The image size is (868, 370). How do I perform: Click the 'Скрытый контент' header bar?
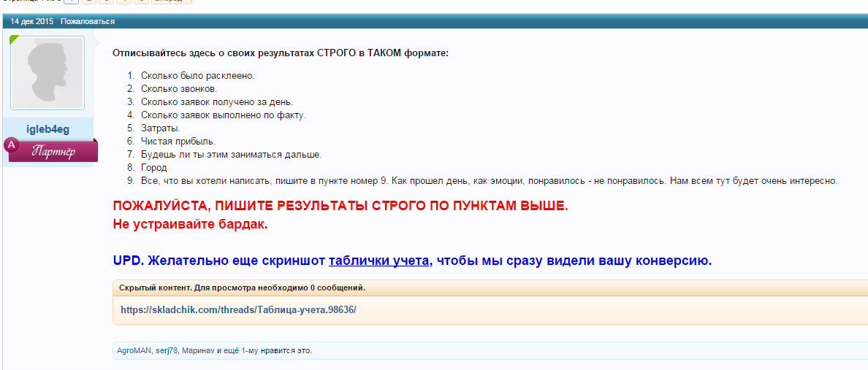pyautogui.click(x=242, y=288)
